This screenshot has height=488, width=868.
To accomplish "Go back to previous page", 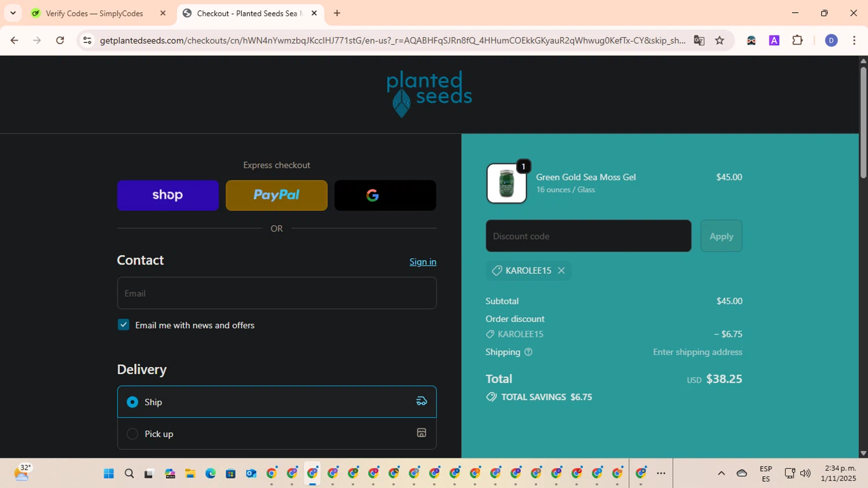I will (14, 41).
